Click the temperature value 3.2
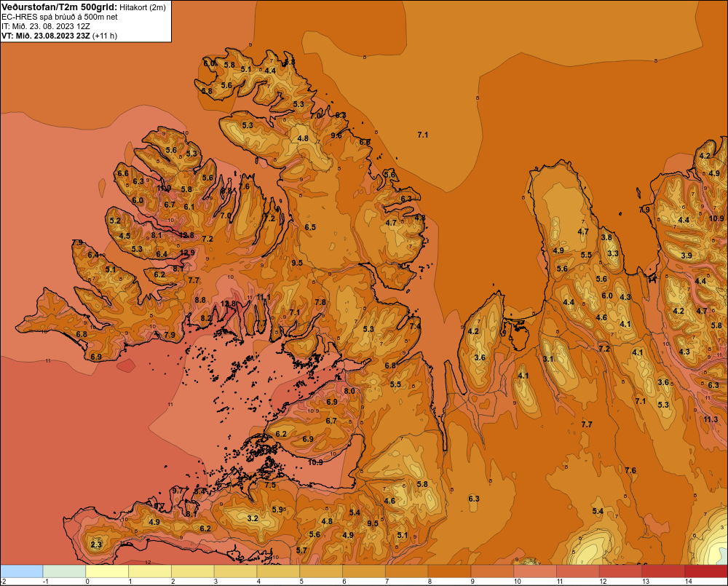The image size is (728, 586). coord(253,518)
